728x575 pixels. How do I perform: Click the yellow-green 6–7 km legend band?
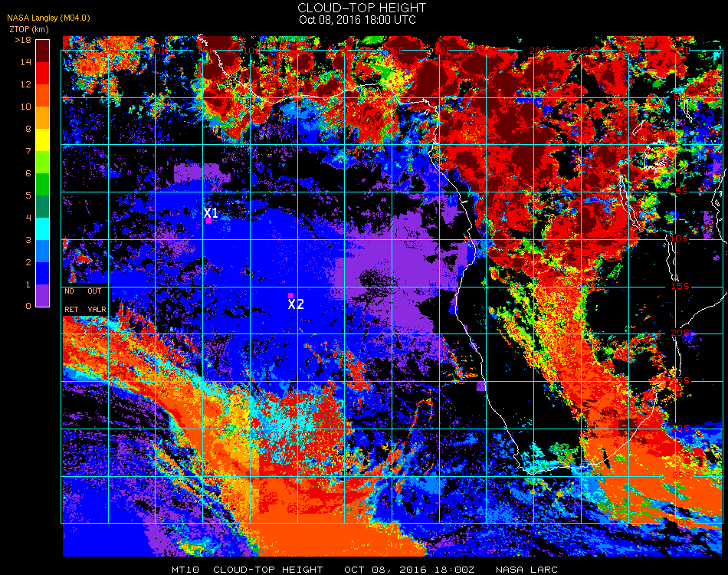pos(42,163)
